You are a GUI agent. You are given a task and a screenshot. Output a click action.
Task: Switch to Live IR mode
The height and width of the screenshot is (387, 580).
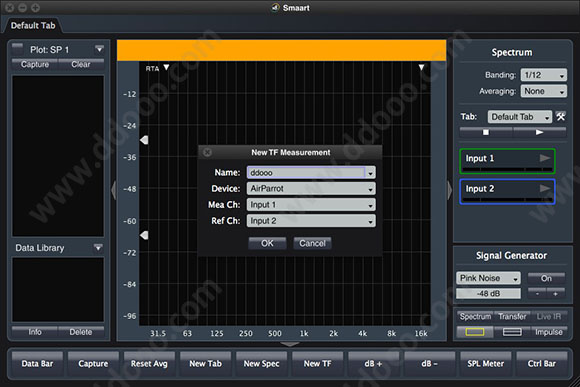[x=549, y=316]
